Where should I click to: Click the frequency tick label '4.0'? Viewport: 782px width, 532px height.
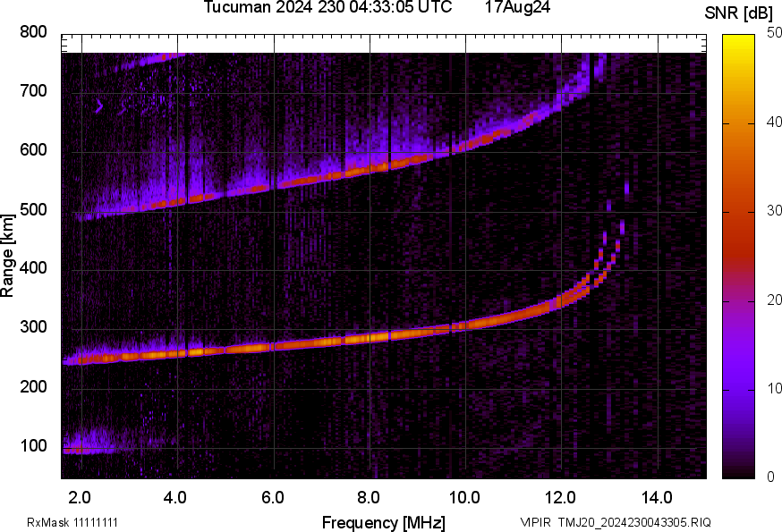click(x=175, y=497)
